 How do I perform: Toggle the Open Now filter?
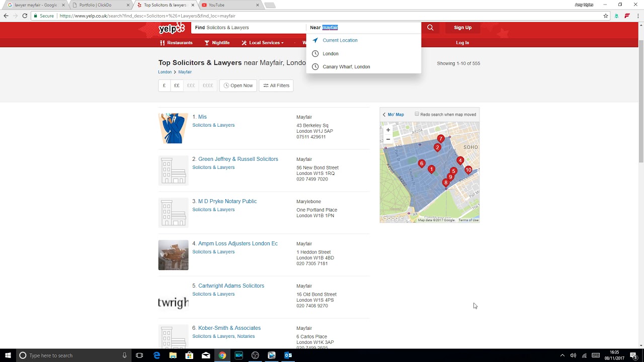point(238,85)
